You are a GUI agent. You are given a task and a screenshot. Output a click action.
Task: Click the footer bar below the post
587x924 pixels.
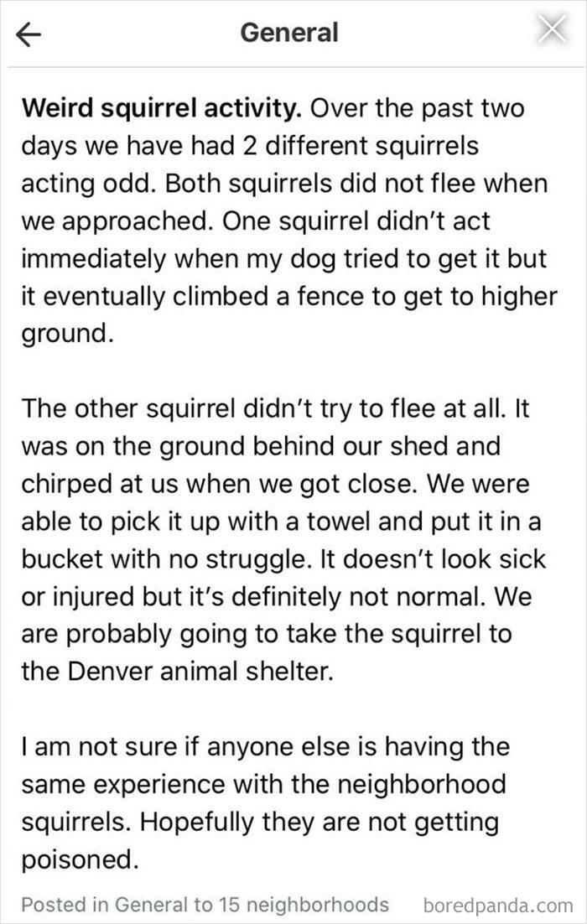click(x=293, y=905)
